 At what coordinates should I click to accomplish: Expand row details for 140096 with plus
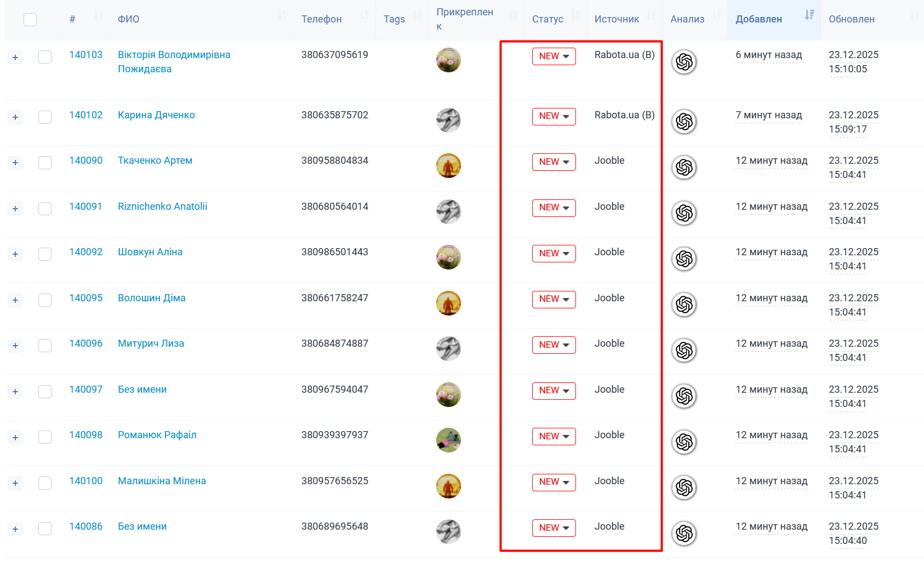point(15,346)
